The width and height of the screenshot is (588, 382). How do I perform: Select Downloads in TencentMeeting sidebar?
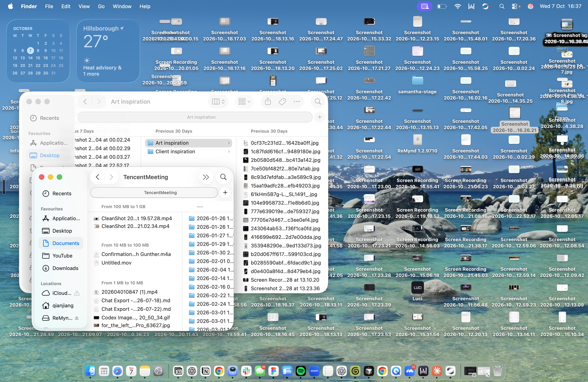61,268
